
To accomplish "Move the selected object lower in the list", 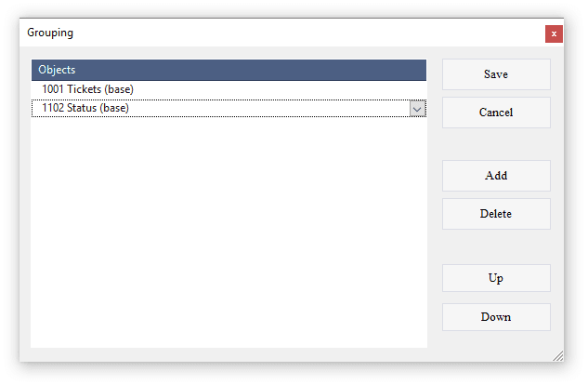I will tap(496, 317).
